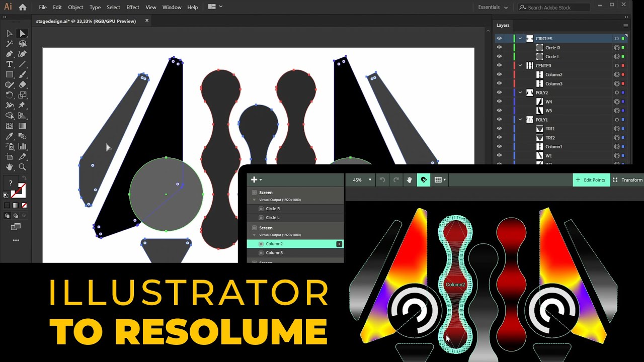
Task: Collapse the POLY1 layer group
Action: 521,120
